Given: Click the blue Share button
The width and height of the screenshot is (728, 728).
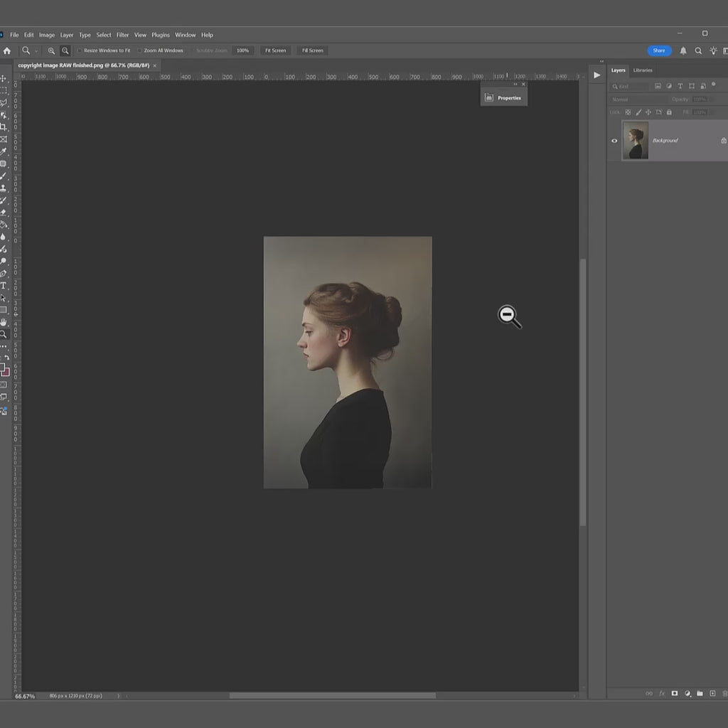Looking at the screenshot, I should click(x=659, y=50).
